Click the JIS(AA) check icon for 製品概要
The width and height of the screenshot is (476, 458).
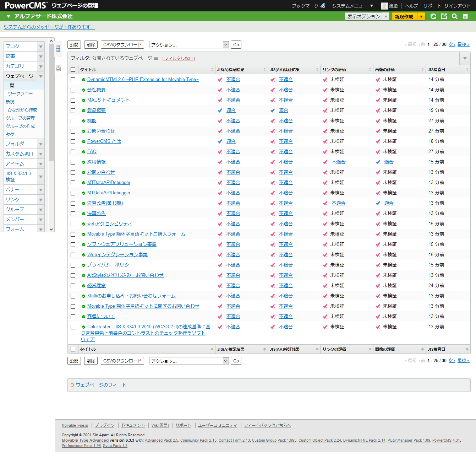tap(273, 111)
